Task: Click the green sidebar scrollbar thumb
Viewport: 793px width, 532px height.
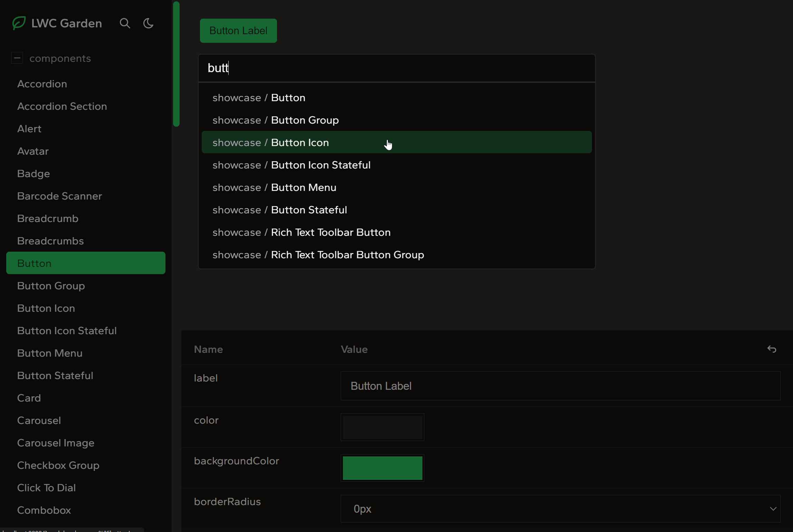Action: (176, 64)
